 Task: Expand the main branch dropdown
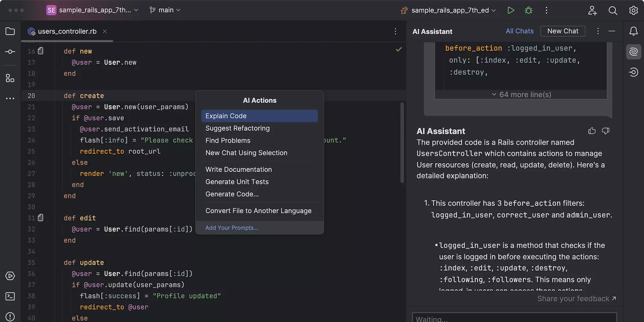point(165,10)
